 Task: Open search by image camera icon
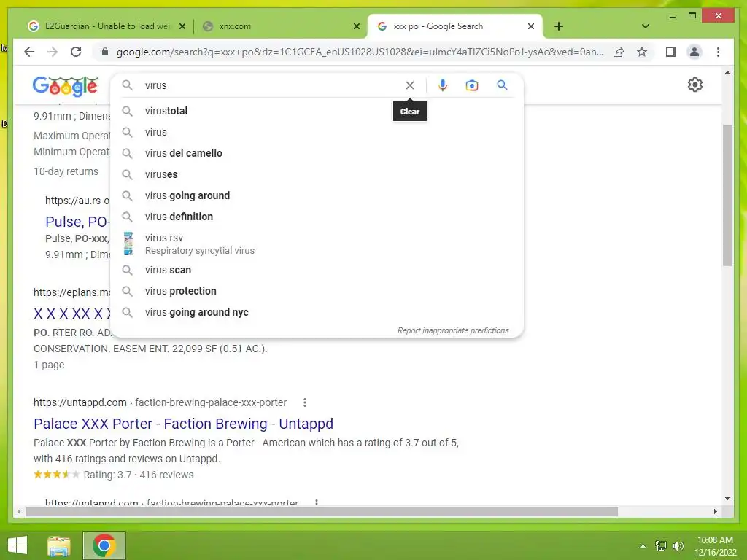472,85
